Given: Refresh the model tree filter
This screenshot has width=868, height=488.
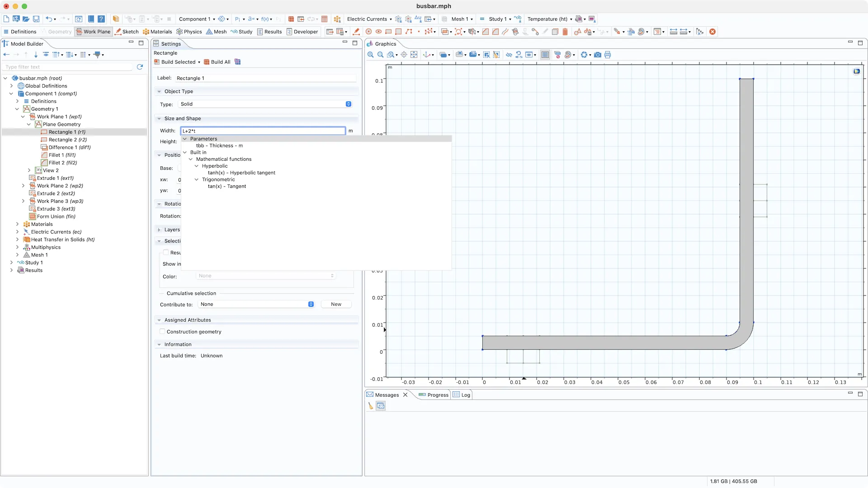Looking at the screenshot, I should click(140, 67).
